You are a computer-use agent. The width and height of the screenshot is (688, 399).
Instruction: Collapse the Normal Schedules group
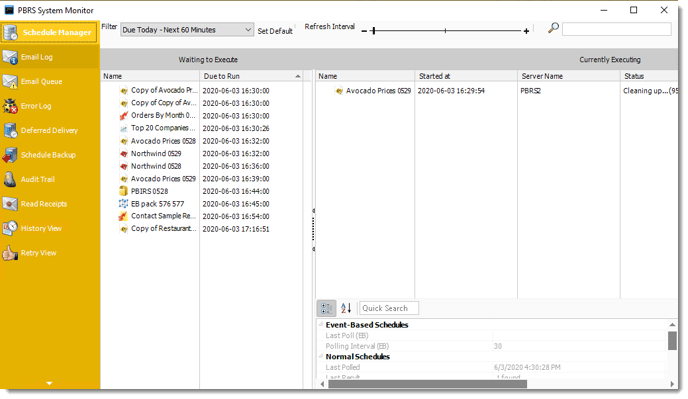tap(321, 356)
